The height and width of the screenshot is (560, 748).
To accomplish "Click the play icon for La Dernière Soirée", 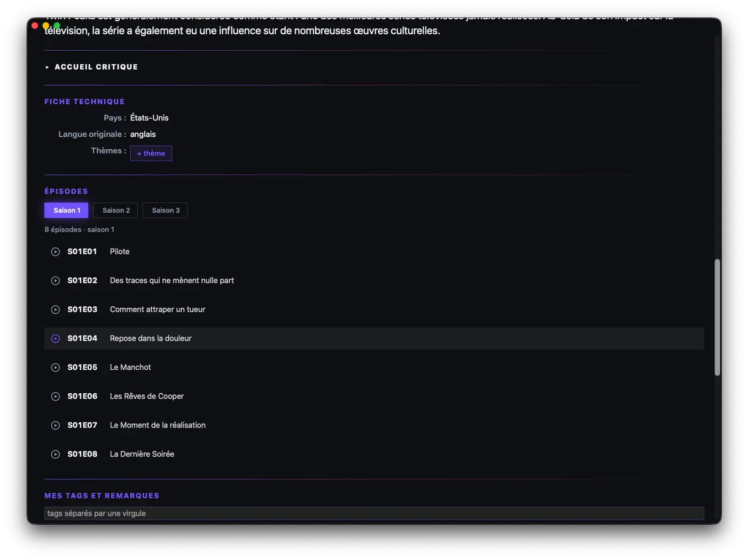I will (56, 454).
